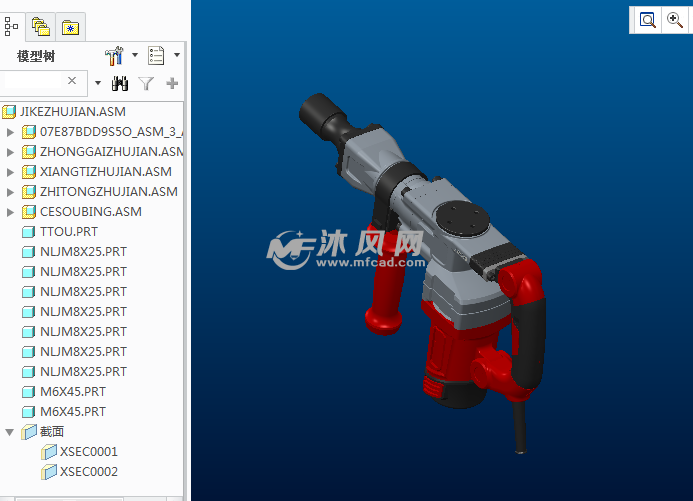693x501 pixels.
Task: Click inside the model tree search field
Action: [33, 81]
